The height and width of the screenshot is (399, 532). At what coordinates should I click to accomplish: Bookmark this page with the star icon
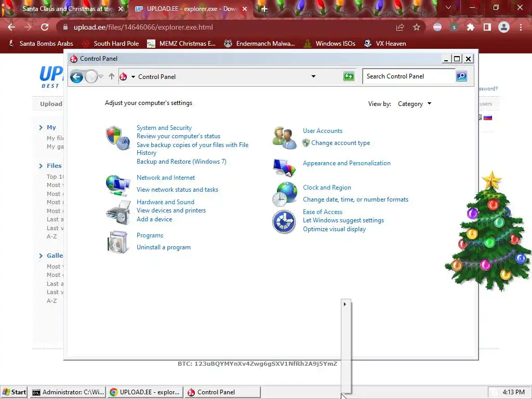coord(416,27)
